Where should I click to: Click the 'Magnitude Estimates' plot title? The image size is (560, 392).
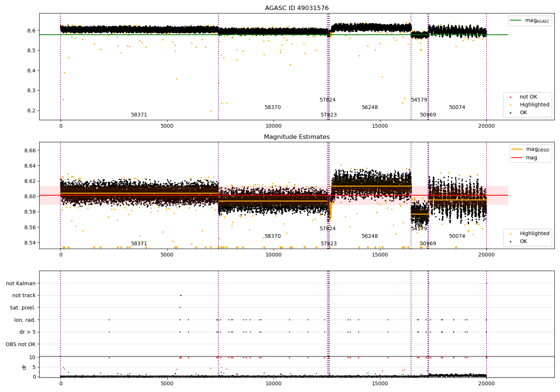coord(297,137)
